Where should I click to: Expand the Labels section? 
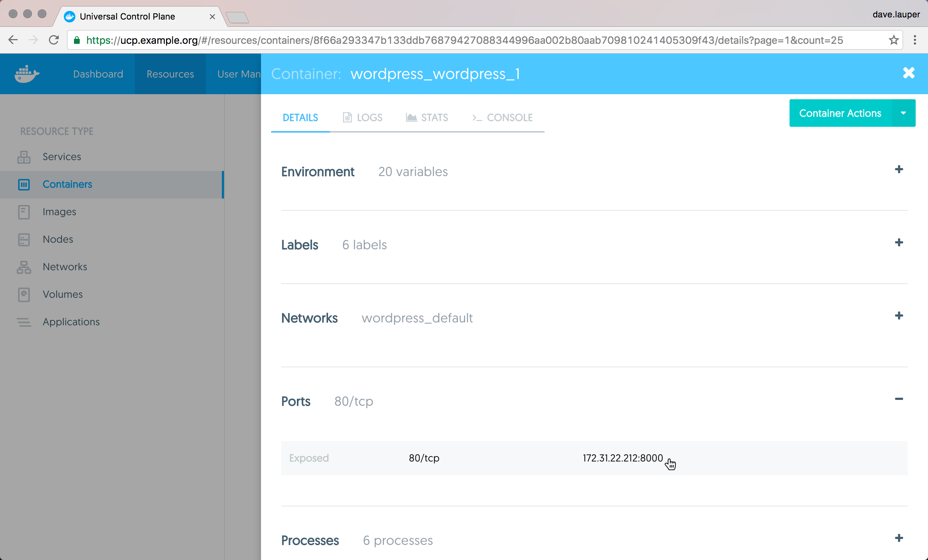click(899, 242)
